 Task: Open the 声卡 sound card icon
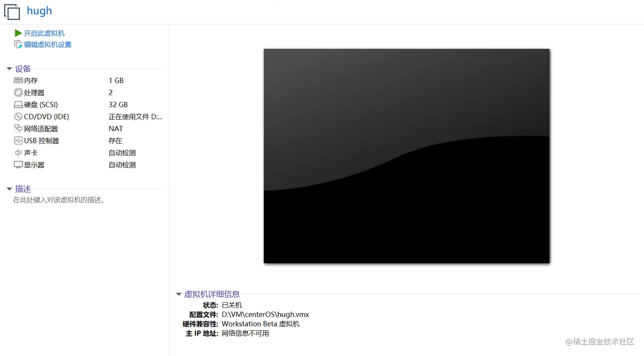tap(18, 152)
